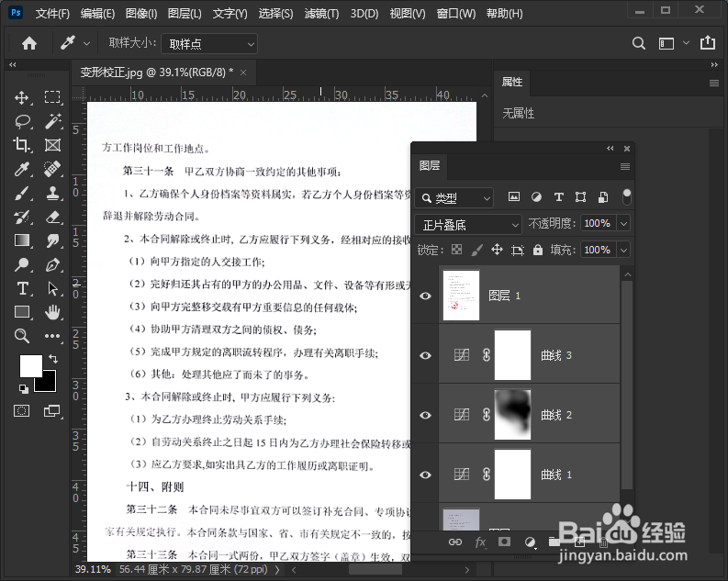Select the Rectangular Marquee tool
This screenshot has height=581, width=728.
point(52,97)
